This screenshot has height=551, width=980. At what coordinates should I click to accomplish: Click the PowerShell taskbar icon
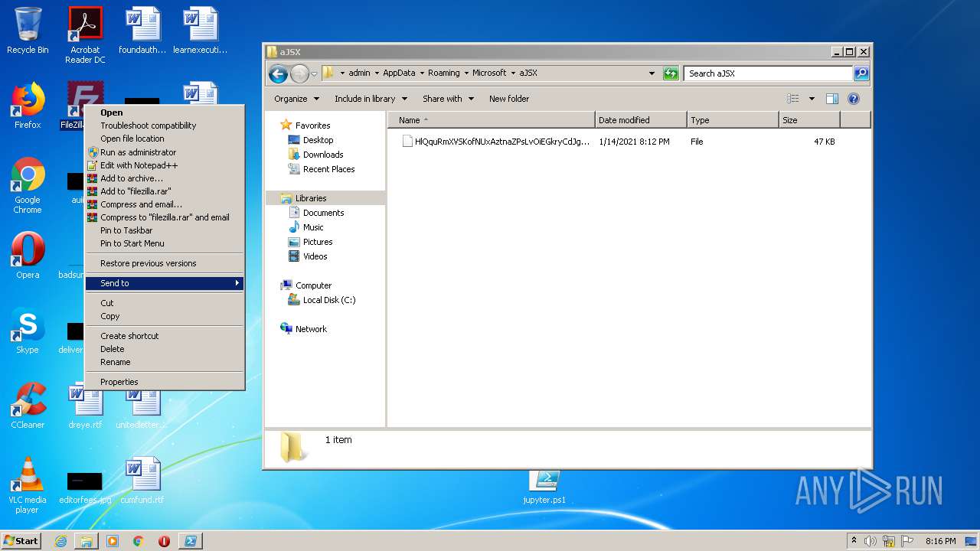point(190,541)
